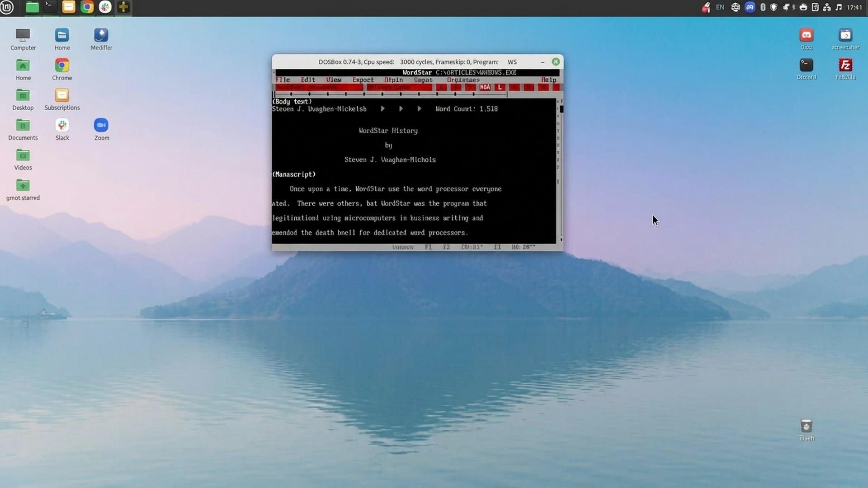Image resolution: width=868 pixels, height=488 pixels.
Task: Open the screenshot tool desktop icon
Action: [845, 39]
